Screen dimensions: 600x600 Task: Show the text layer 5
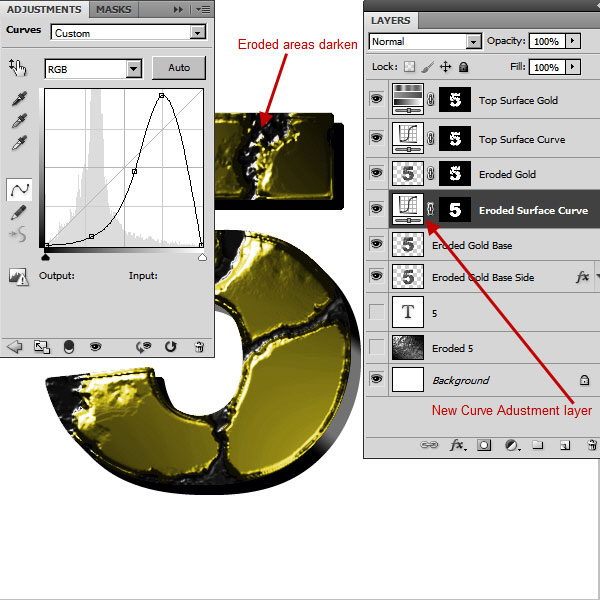[377, 311]
